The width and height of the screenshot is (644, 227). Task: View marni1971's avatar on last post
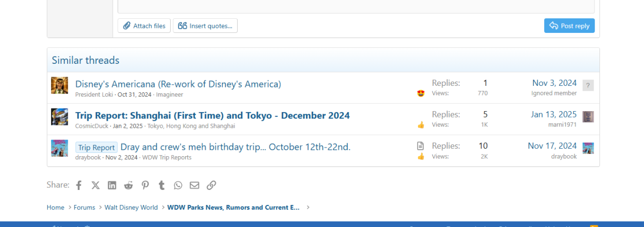588,117
